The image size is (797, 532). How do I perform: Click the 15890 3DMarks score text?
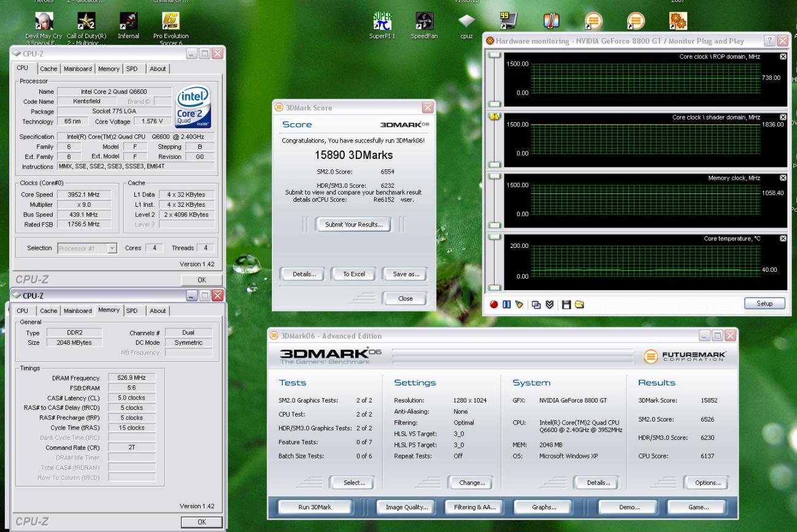tap(353, 155)
